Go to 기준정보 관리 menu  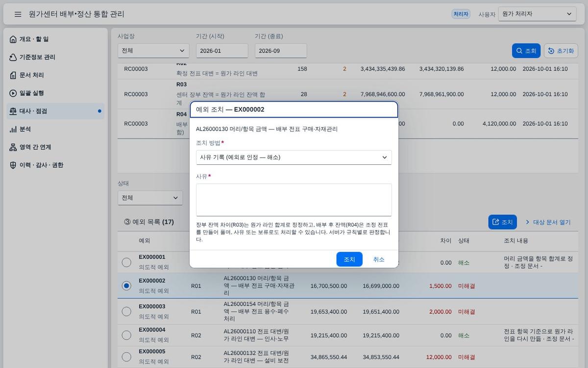pos(55,57)
